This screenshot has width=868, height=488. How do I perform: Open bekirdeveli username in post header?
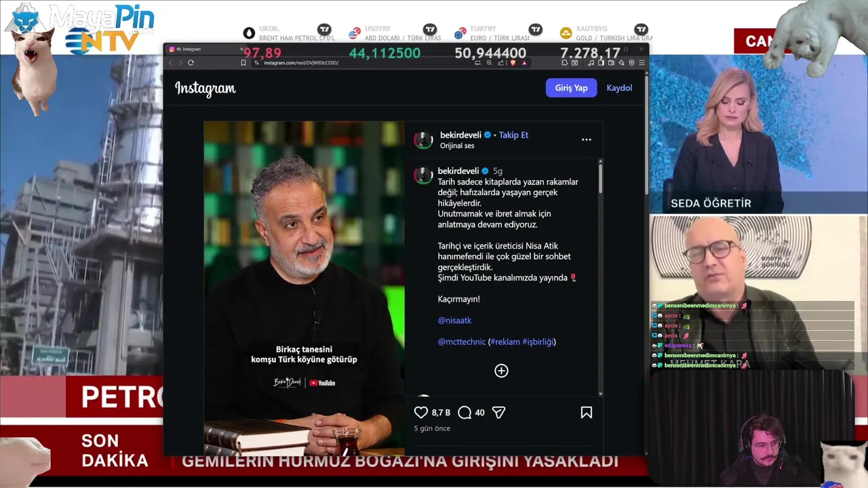coord(460,135)
